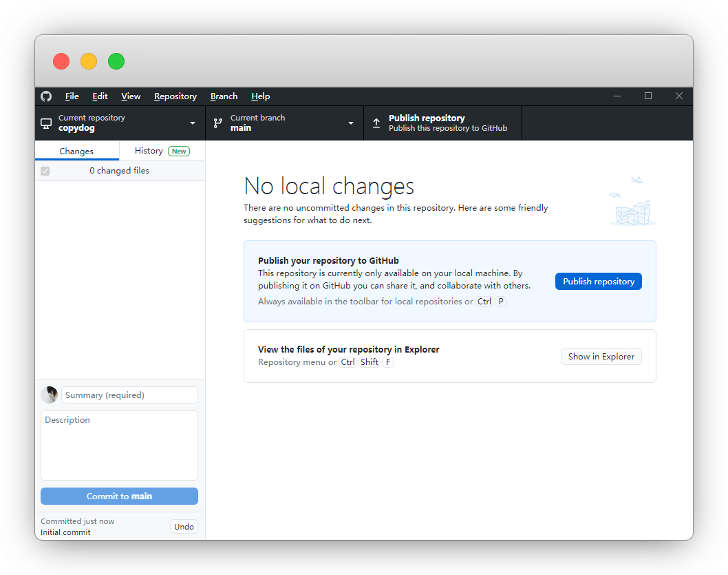Image resolution: width=728 pixels, height=575 pixels.
Task: Select the Changes tab
Action: [76, 151]
